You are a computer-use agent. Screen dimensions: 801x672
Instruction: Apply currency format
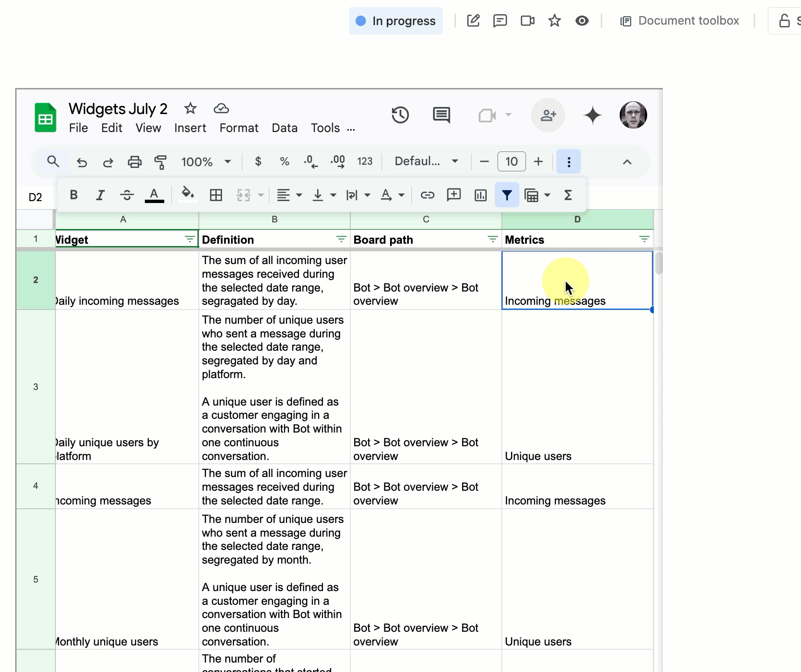[258, 161]
